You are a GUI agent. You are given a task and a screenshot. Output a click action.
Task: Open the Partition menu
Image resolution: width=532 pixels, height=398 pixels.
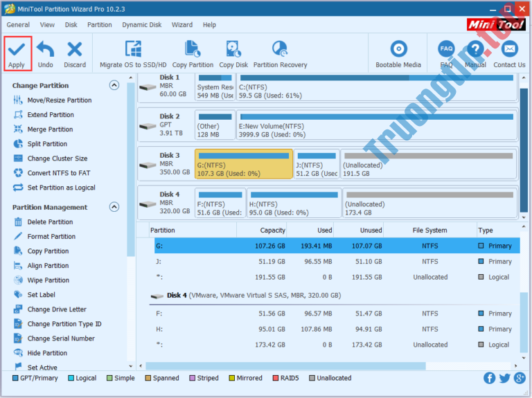pos(100,25)
